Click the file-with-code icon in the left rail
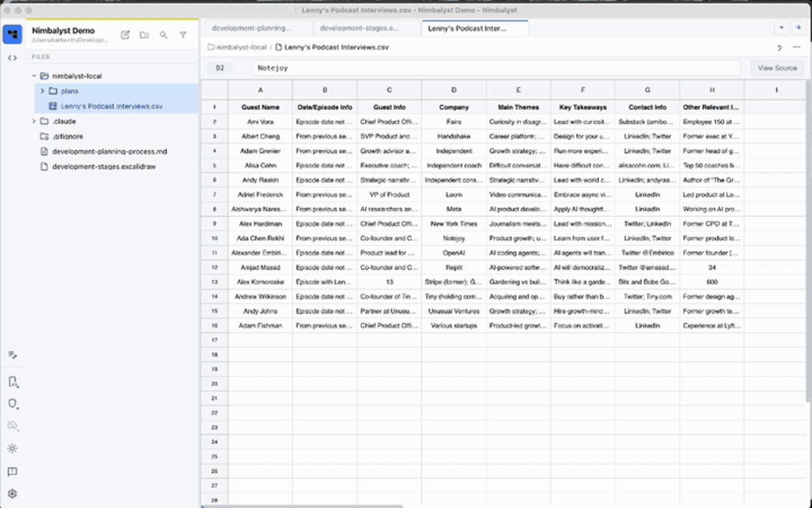 pos(13,382)
